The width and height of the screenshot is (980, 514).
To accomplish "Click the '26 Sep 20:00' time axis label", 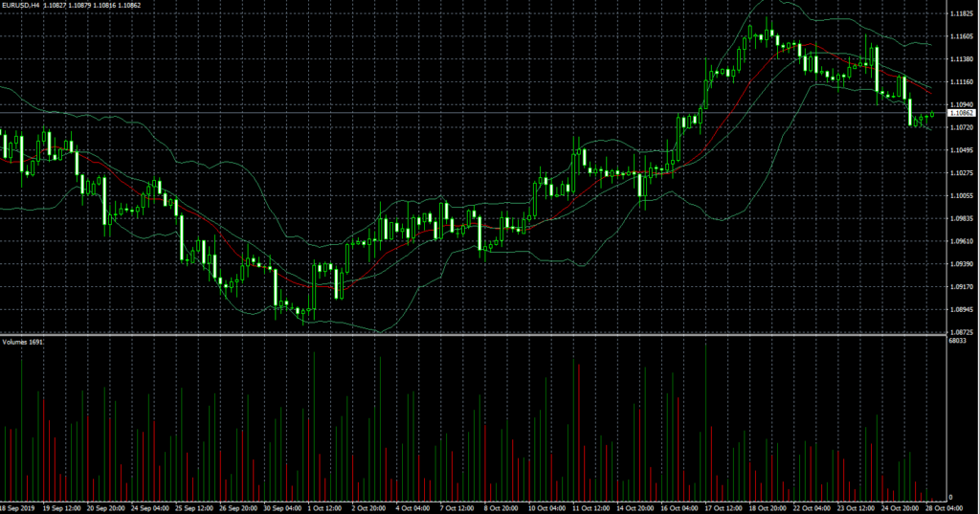I will pos(238,508).
